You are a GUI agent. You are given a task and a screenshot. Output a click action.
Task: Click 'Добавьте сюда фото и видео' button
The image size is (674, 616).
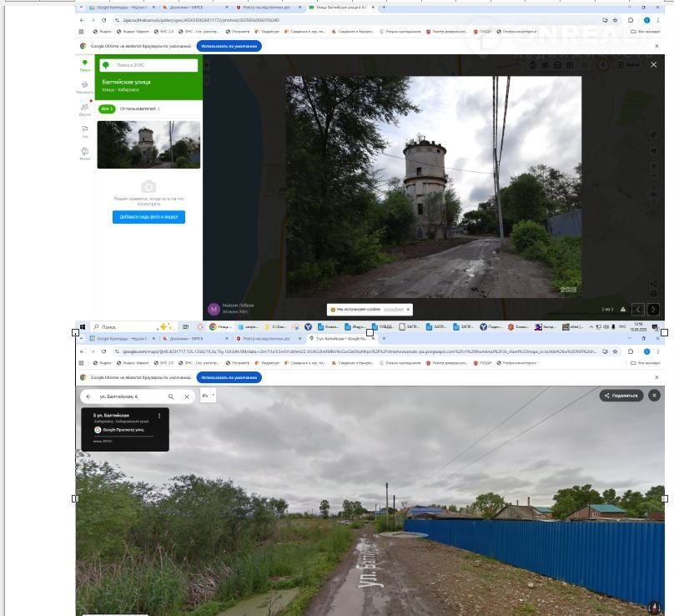click(x=148, y=217)
